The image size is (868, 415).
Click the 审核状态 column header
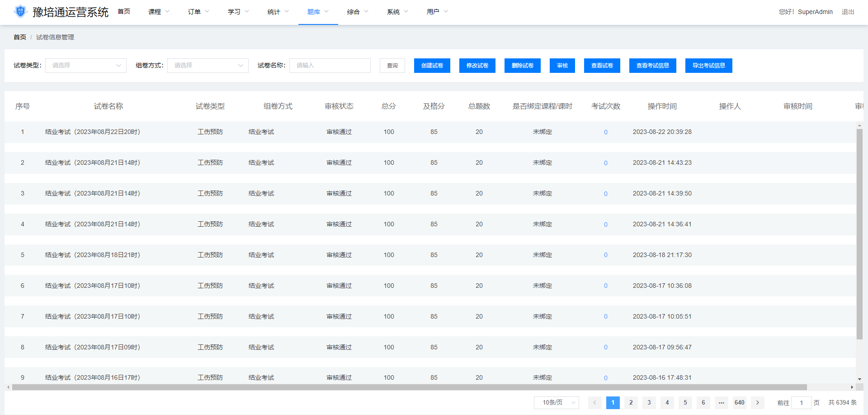click(x=339, y=106)
